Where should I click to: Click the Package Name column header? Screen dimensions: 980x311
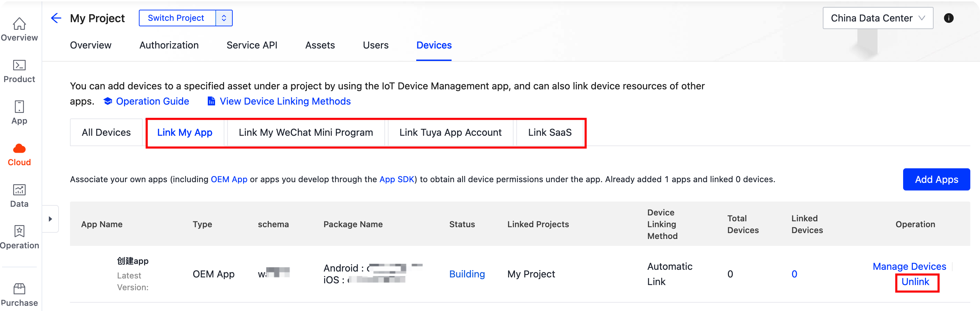353,224
